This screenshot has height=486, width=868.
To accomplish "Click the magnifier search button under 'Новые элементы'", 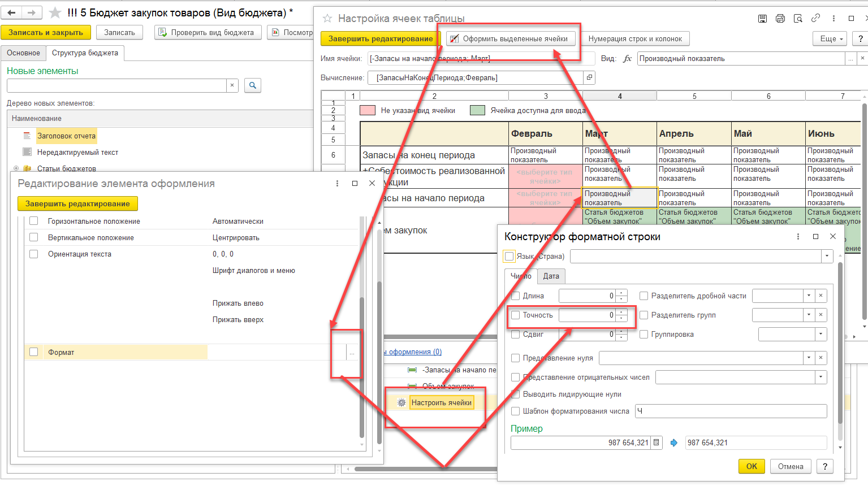I will 253,85.
